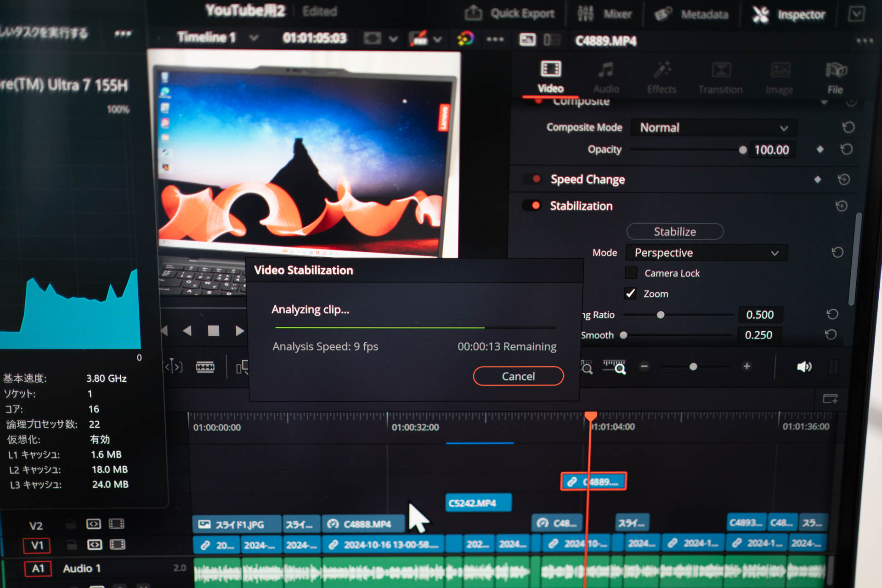Open the Mixer panel

(x=606, y=14)
